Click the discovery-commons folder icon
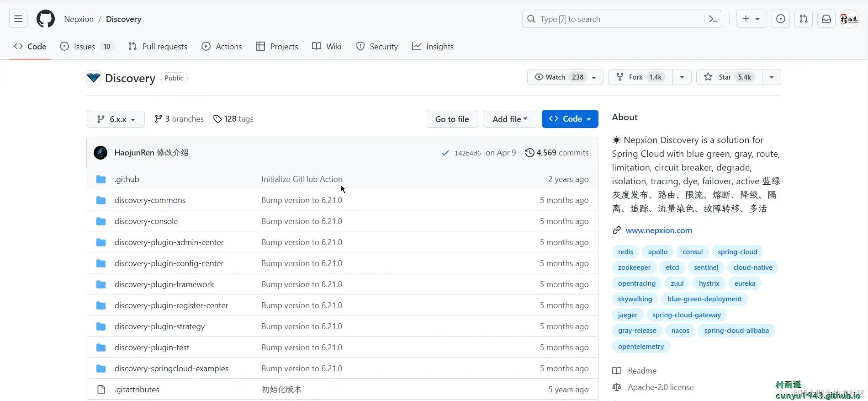Viewport: 868px width, 401px height. point(101,200)
